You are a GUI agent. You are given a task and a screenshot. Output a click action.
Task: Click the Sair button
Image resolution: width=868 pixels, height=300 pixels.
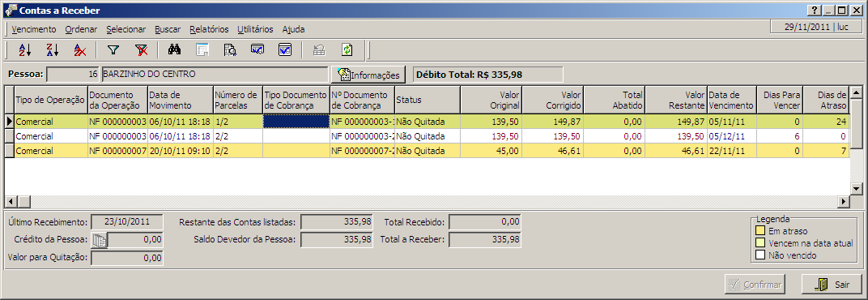tap(832, 285)
